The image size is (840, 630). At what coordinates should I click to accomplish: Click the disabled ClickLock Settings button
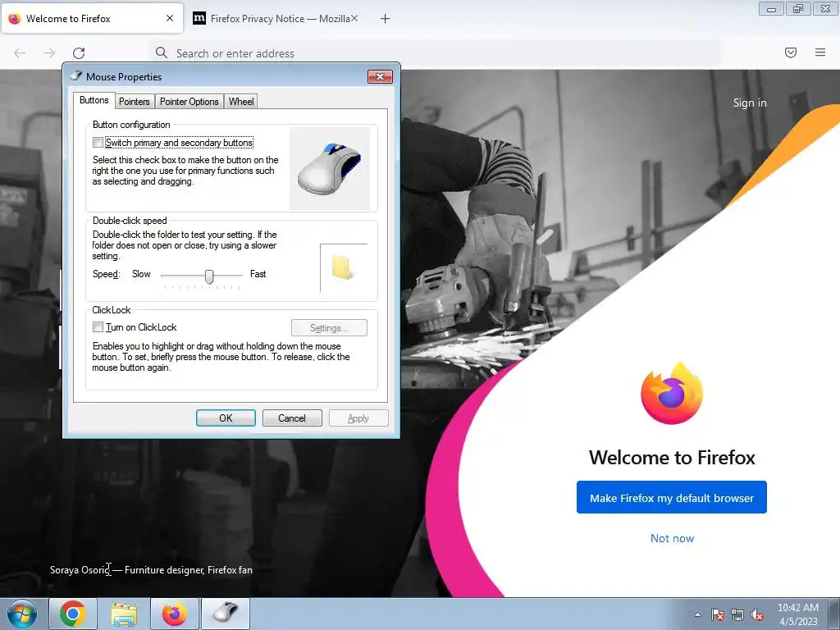(329, 328)
